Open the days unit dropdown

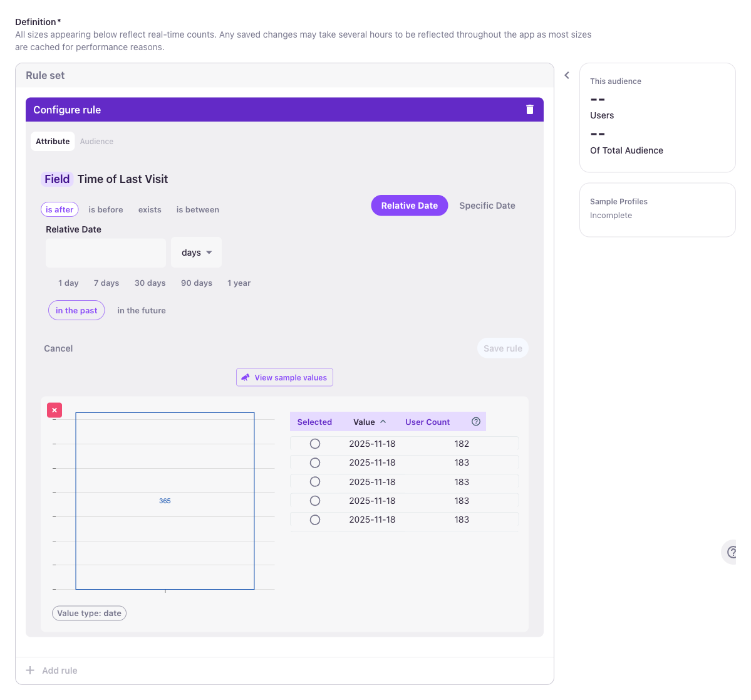[x=197, y=253]
